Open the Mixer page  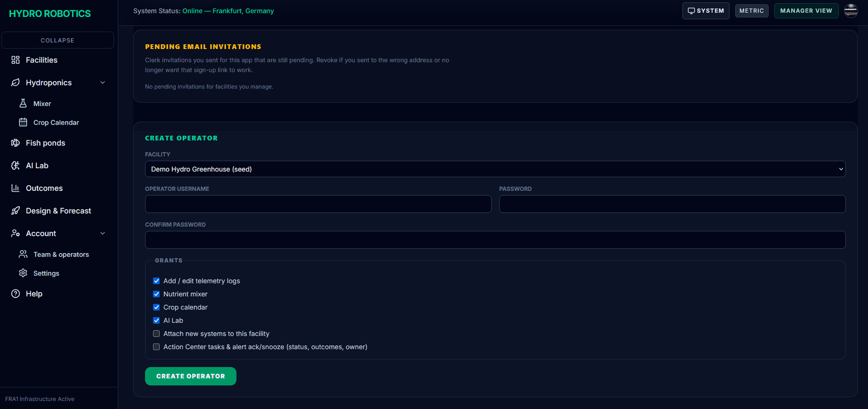point(42,104)
